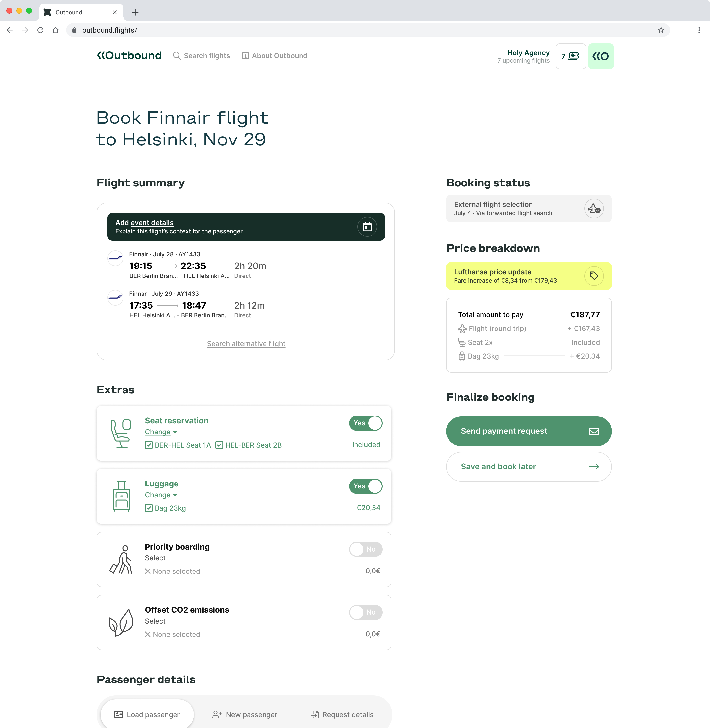Click the external flight selection plane icon

tap(594, 209)
